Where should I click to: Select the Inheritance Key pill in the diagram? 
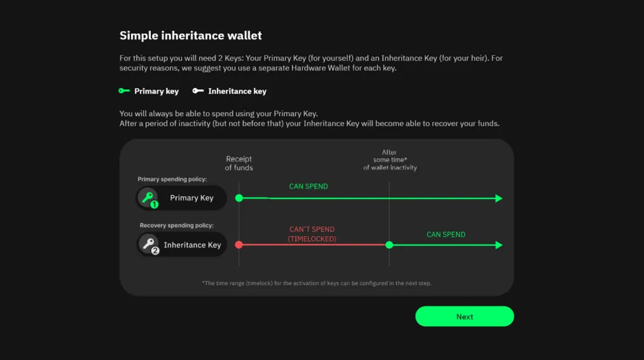pyautogui.click(x=182, y=244)
